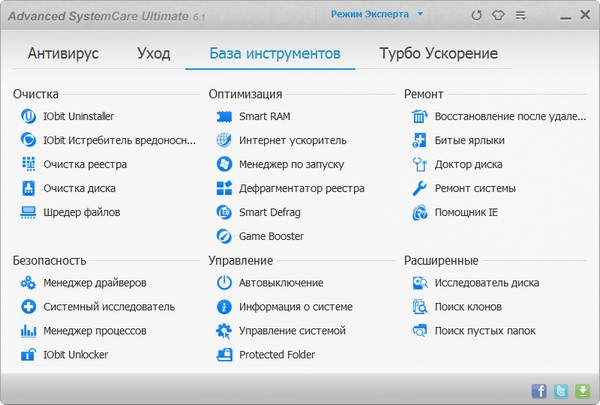This screenshot has height=405, width=600.
Task: Launch IObit Uninstaller tool
Action: (78, 116)
